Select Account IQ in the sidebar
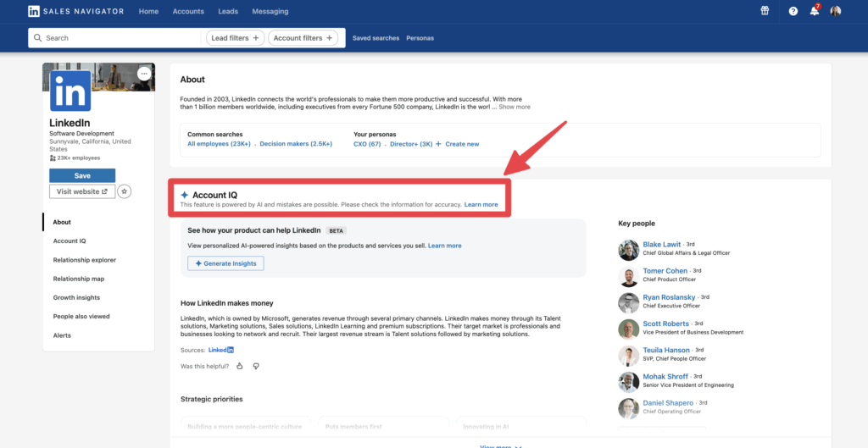 coord(70,241)
